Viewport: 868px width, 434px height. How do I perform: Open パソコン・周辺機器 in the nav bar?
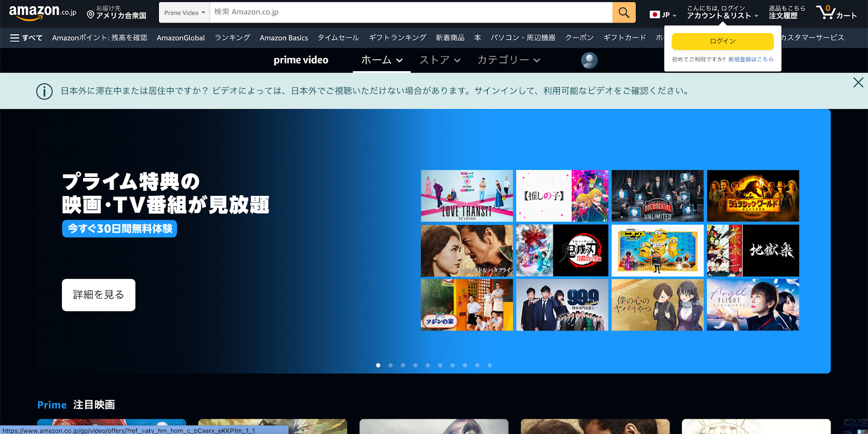[523, 38]
